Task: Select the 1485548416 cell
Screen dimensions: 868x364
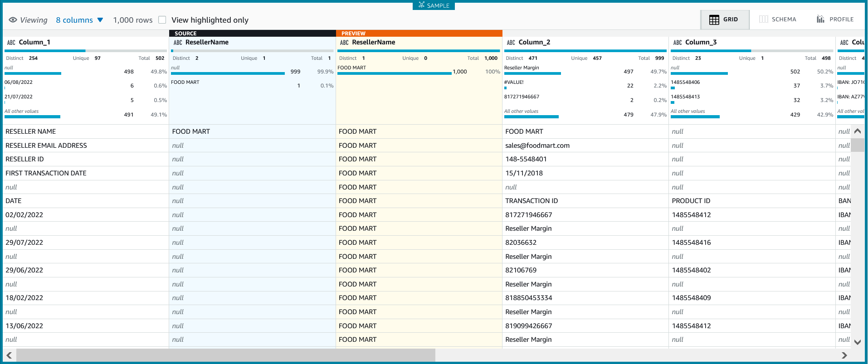Action: [x=752, y=243]
